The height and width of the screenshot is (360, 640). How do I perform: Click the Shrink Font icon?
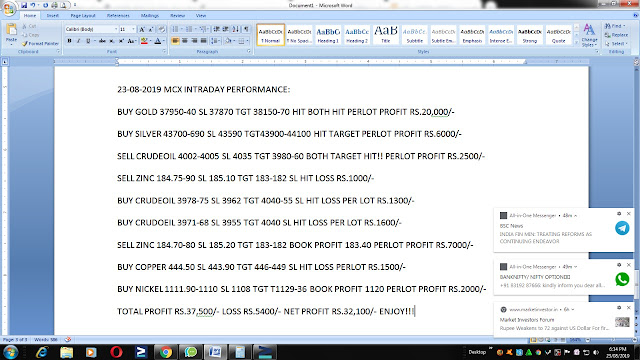(151, 29)
